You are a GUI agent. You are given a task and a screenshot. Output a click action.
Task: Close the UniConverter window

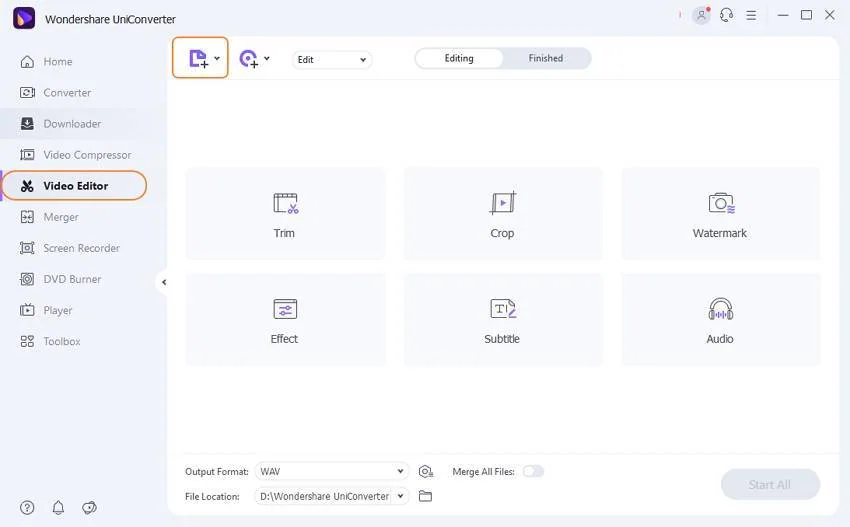pos(829,15)
